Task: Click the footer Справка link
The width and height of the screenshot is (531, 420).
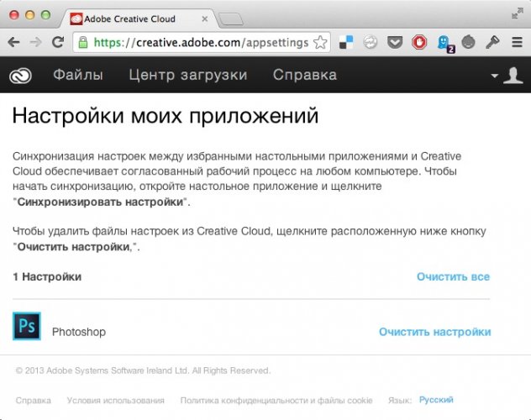Action: tap(34, 401)
